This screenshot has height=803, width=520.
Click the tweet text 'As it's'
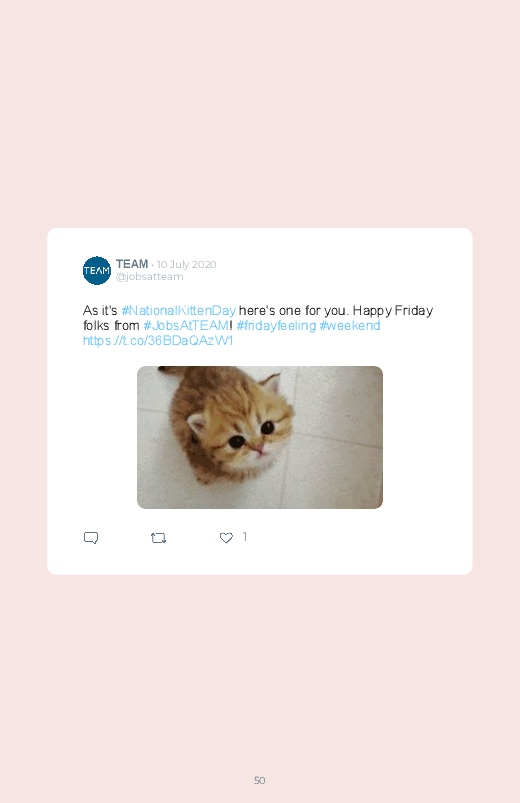point(100,310)
